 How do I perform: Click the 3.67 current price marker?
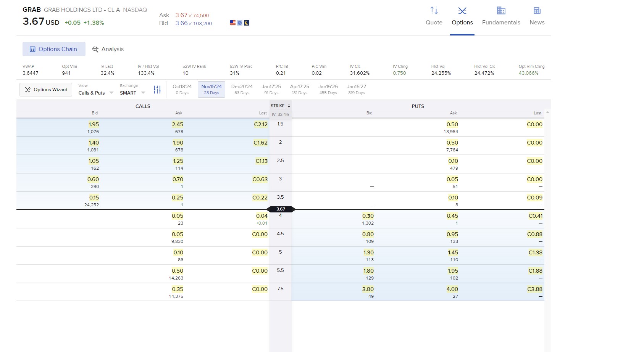coord(281,209)
